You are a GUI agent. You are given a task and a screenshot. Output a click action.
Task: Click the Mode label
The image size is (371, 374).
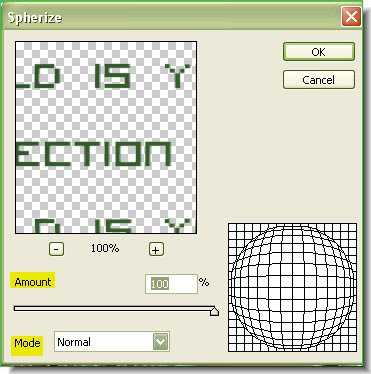(27, 343)
